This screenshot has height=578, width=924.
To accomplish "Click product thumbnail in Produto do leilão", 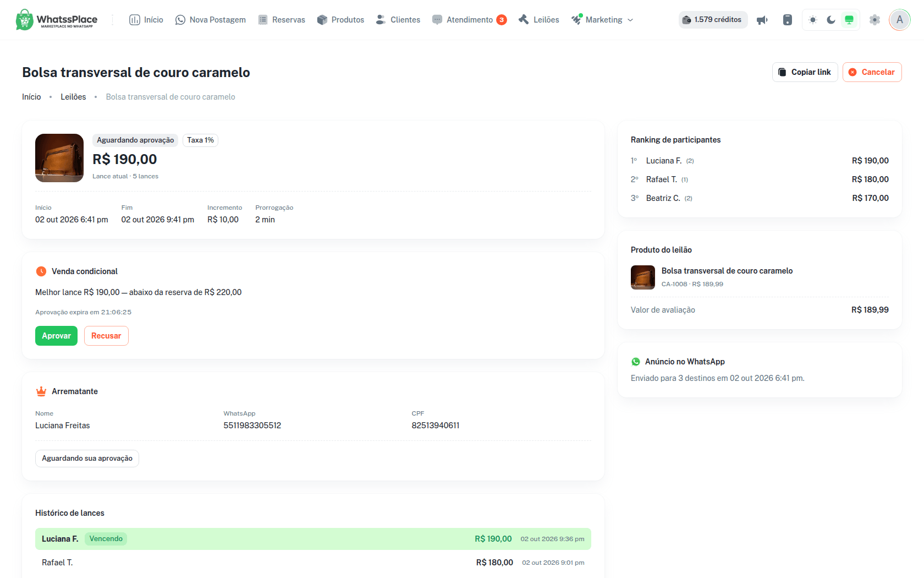I will pyautogui.click(x=643, y=277).
